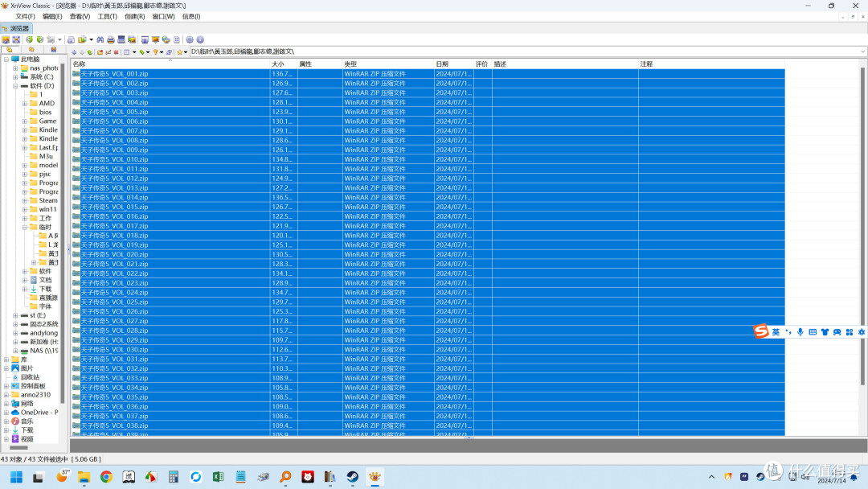This screenshot has height=489, width=868.
Task: Open the 窗口(W) menu
Action: 163,17
